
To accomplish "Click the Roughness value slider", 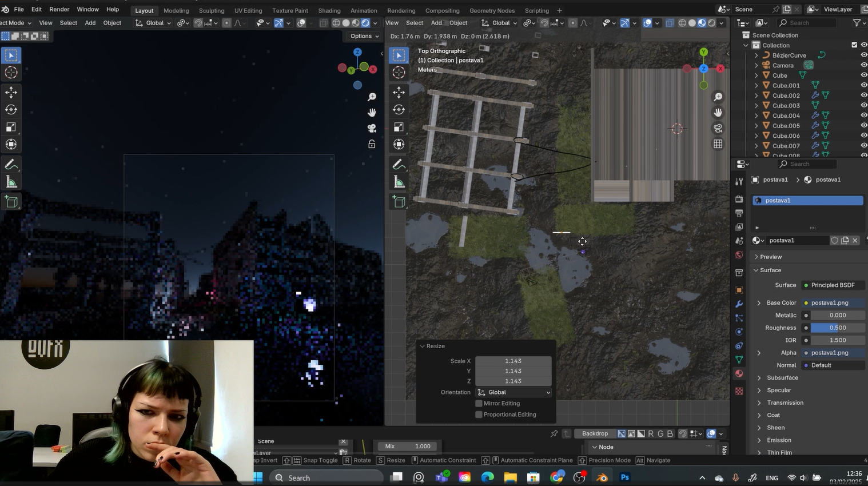I will tap(837, 328).
